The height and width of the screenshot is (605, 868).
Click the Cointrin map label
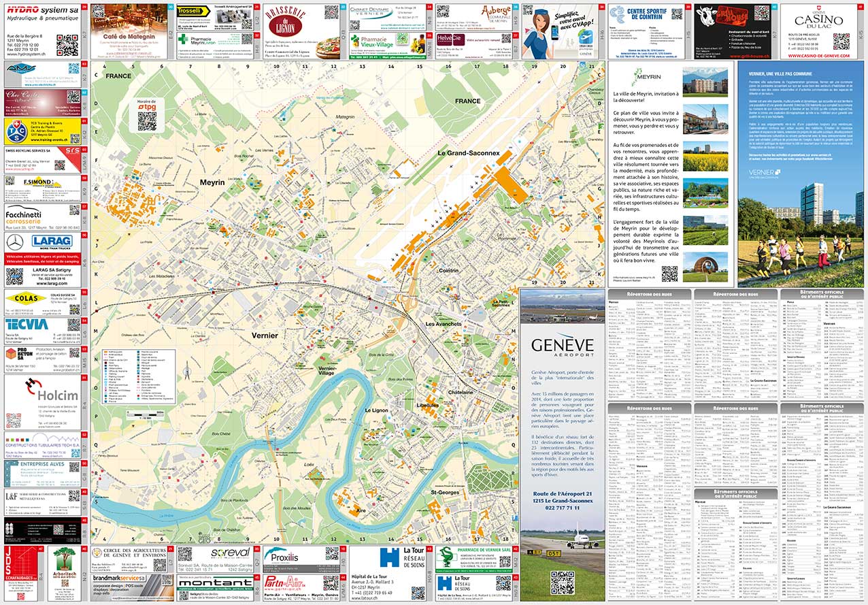449,270
